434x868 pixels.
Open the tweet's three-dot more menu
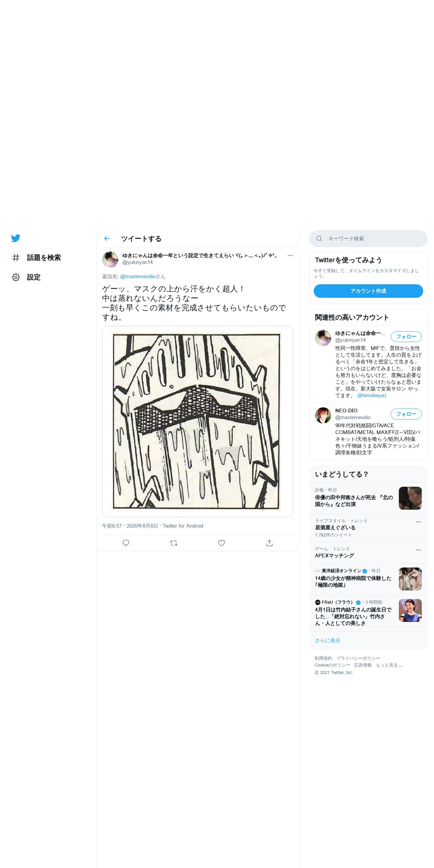(x=290, y=256)
